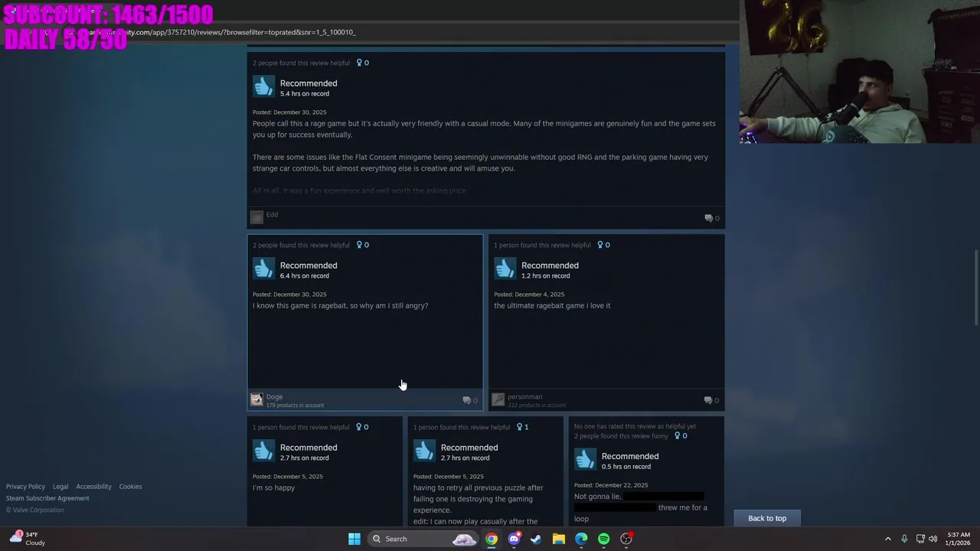Click thumbs-up icon on "retry all previous puzzle" review
This screenshot has width=980, height=551.
click(x=424, y=451)
